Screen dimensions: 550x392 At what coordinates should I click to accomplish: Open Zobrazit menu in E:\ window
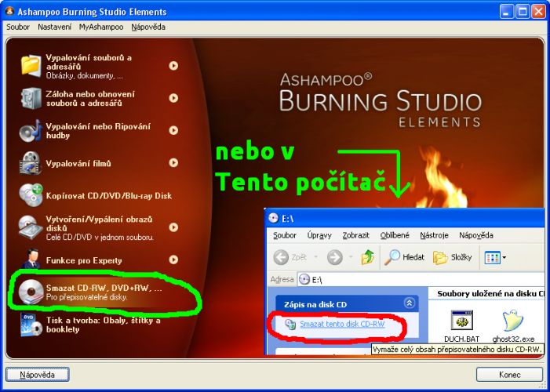click(355, 235)
